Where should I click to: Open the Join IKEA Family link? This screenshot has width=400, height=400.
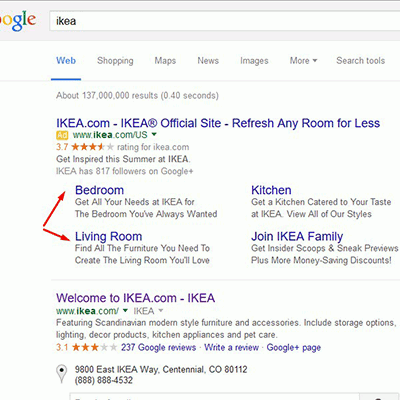tap(297, 236)
